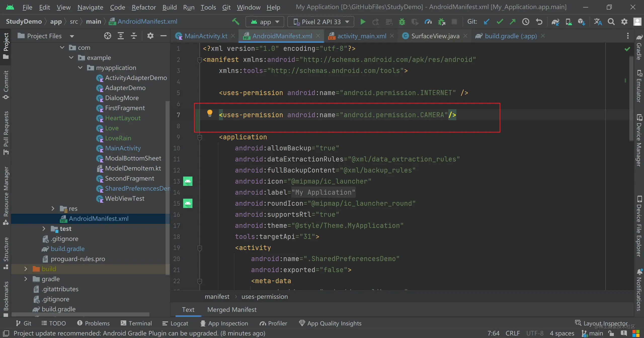
Task: Open the Problems tool window
Action: [x=93, y=323]
